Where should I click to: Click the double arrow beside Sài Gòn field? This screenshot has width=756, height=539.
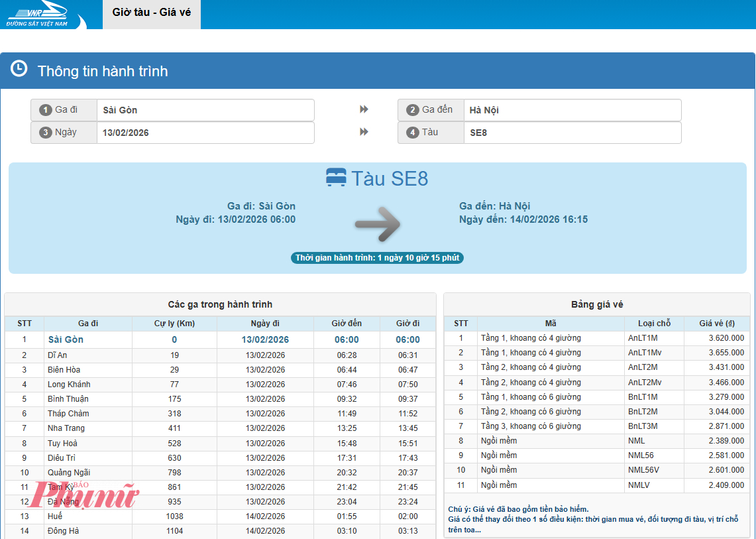point(364,110)
